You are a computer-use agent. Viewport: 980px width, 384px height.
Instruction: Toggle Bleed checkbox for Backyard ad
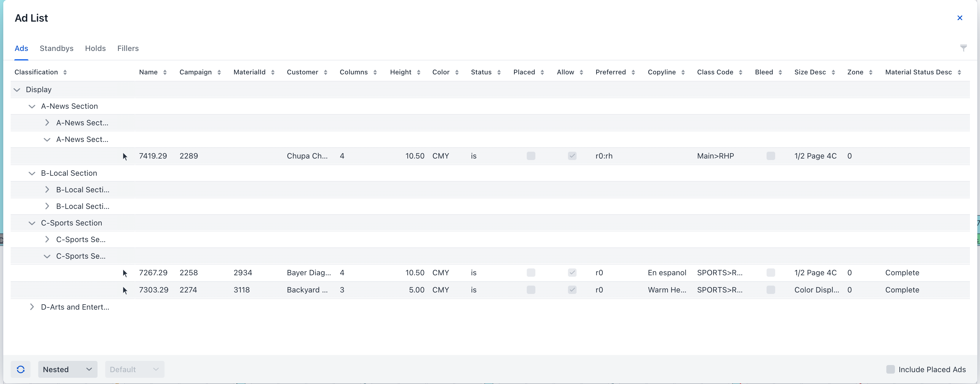click(770, 290)
